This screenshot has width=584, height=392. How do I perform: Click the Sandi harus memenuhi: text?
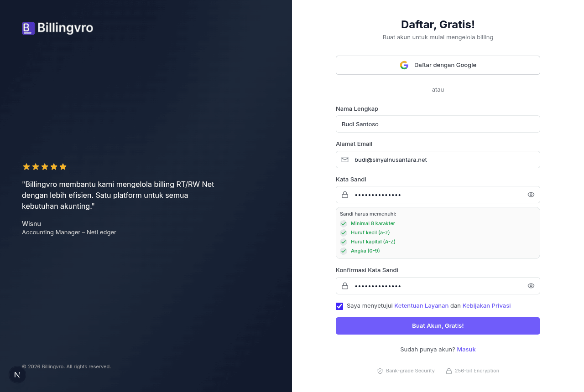(368, 214)
